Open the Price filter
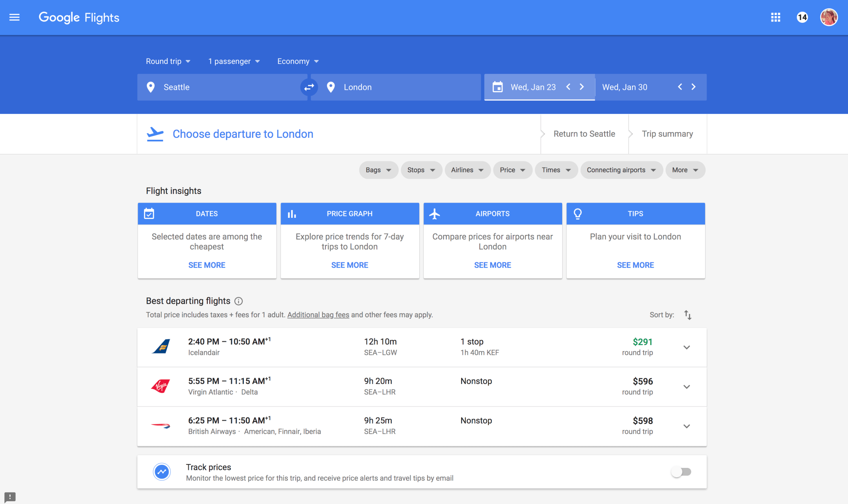Screen dimensions: 848x504 click(513, 170)
